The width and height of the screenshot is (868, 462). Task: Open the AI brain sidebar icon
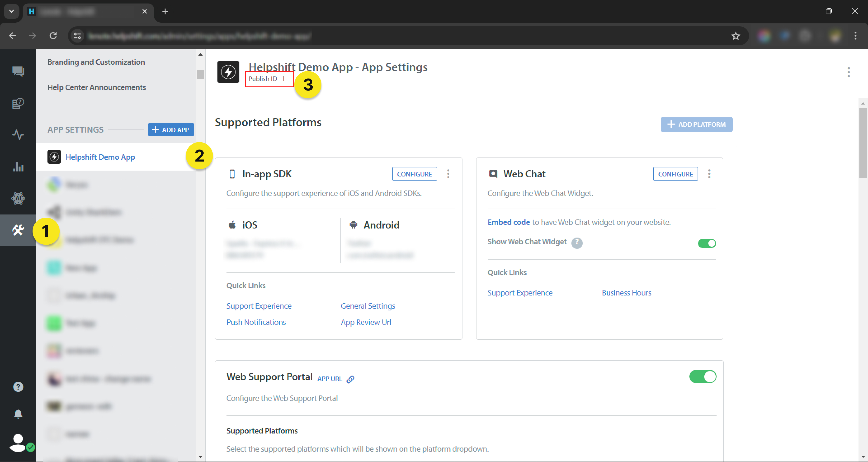[18, 198]
